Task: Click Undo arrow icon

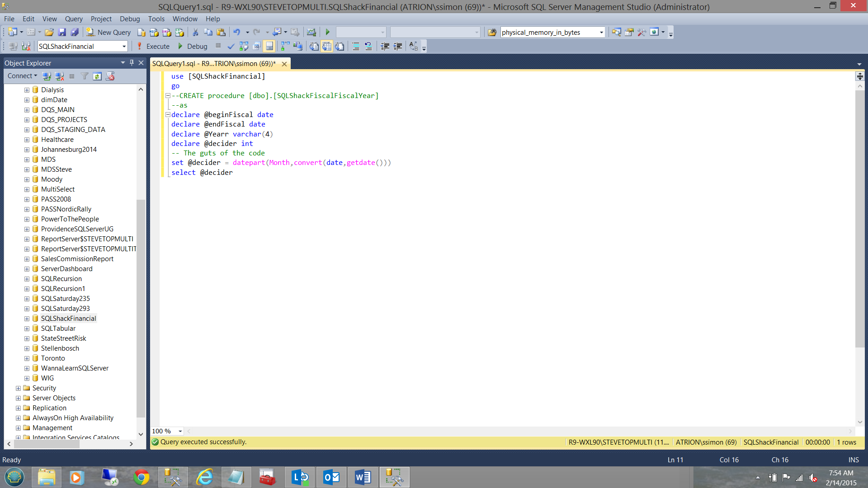Action: (236, 32)
